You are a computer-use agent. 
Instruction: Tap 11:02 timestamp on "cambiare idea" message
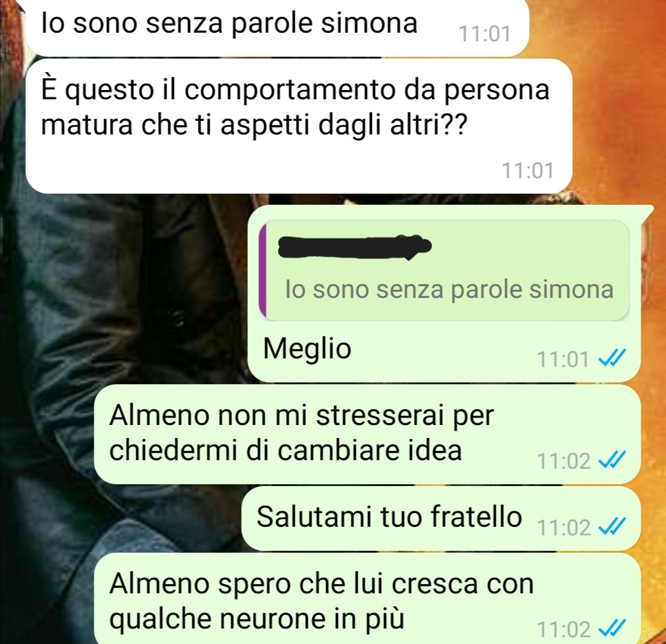pyautogui.click(x=564, y=461)
